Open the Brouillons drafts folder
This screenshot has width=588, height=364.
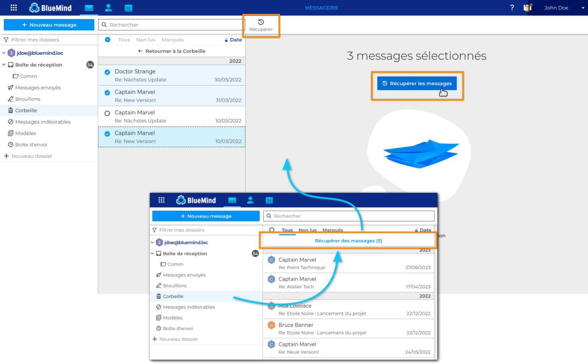[28, 99]
